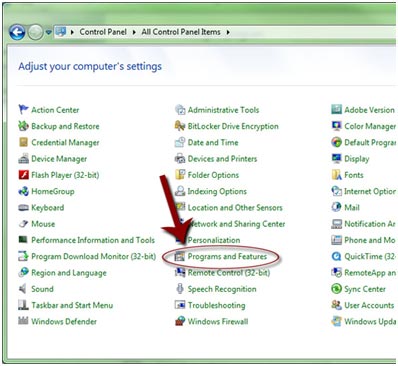Click the Fonts icon
The width and height of the screenshot is (398, 366).
tap(337, 175)
